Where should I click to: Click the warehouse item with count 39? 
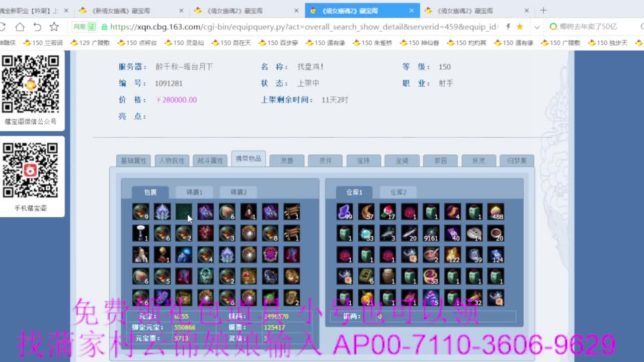pyautogui.click(x=474, y=255)
